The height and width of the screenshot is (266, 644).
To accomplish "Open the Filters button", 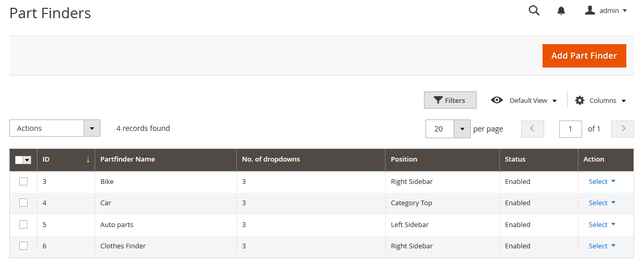I will (450, 100).
